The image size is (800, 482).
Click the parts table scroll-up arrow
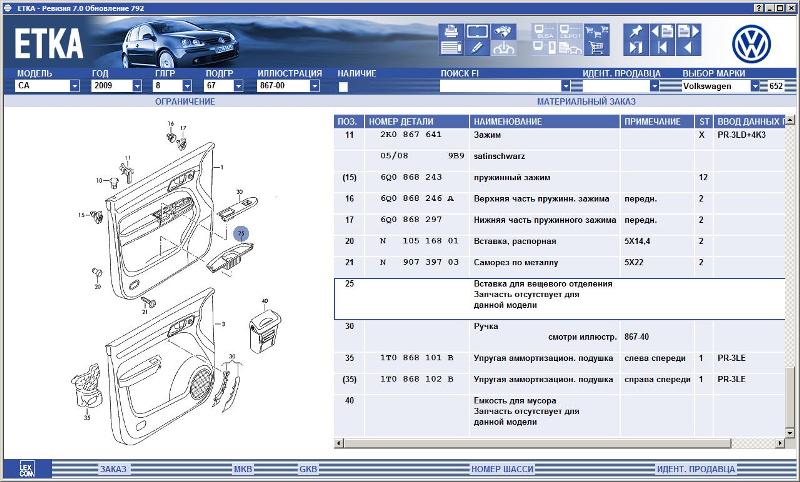[790, 120]
